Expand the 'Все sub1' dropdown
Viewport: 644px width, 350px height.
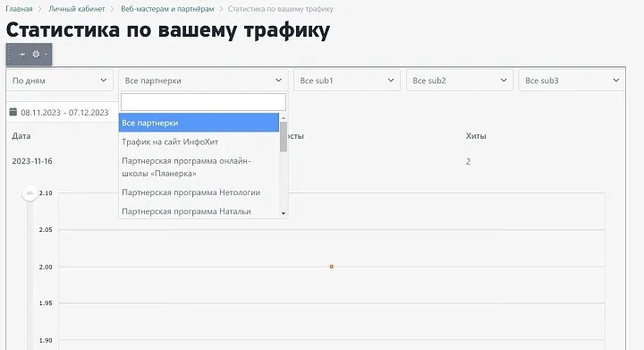[x=347, y=81]
